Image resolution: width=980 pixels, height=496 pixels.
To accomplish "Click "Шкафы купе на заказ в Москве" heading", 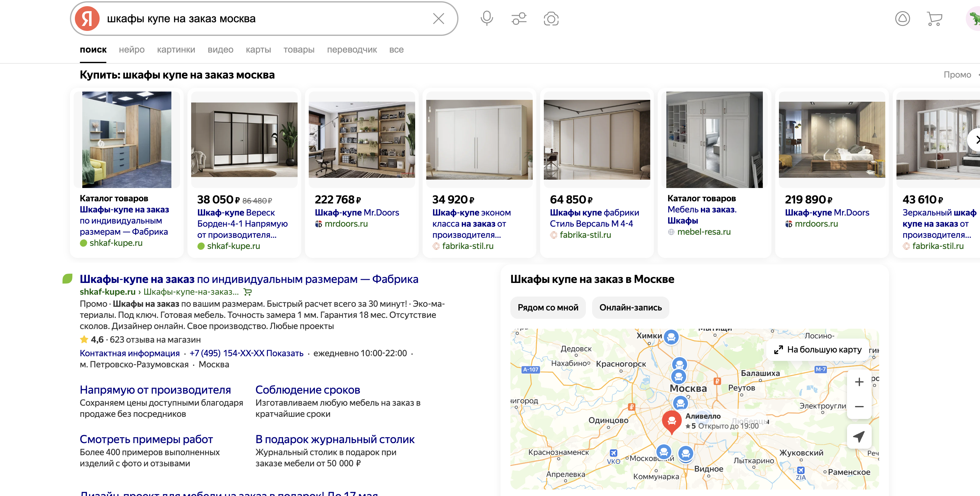I will tap(592, 279).
